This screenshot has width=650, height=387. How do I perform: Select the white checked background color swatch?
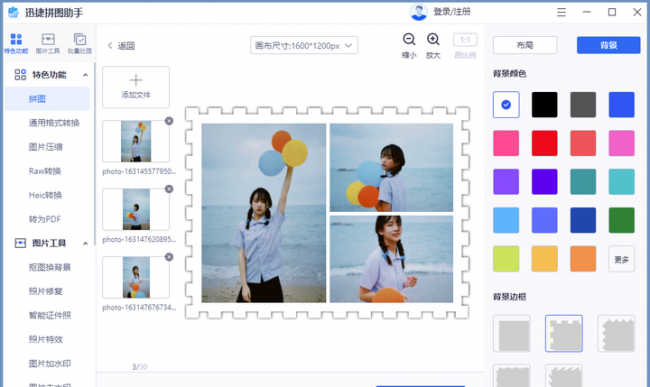click(506, 104)
